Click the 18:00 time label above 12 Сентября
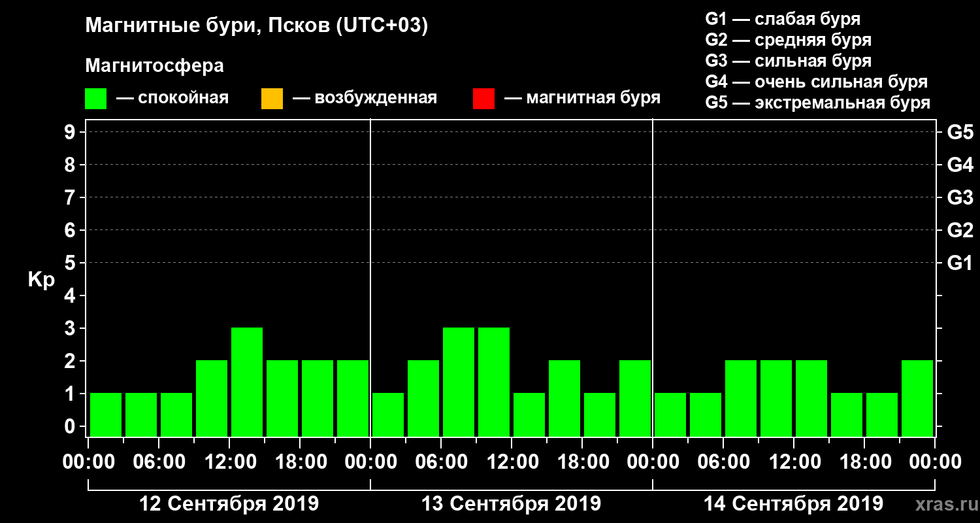Image resolution: width=980 pixels, height=523 pixels. [300, 462]
